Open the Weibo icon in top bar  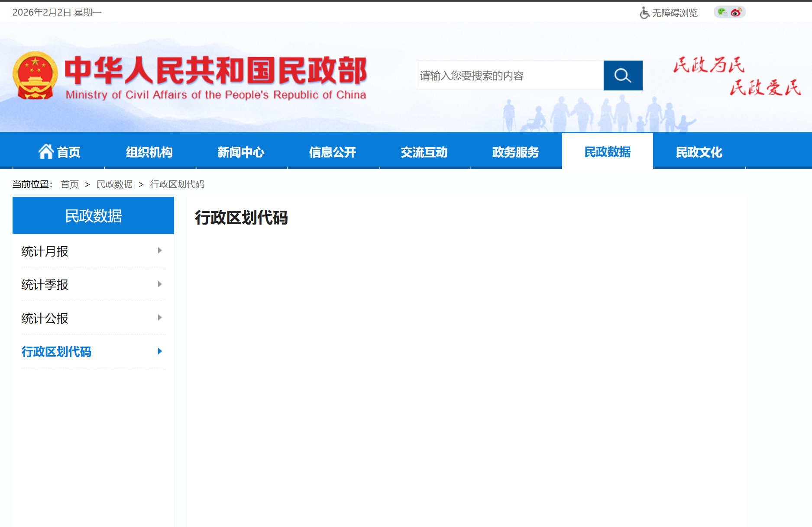pos(736,13)
